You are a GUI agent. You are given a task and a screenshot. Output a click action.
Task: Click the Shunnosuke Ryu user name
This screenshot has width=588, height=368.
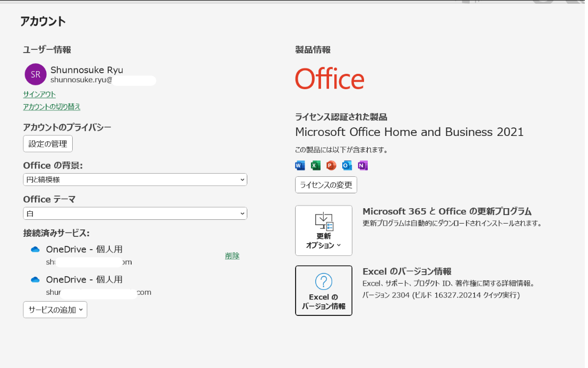click(x=87, y=70)
